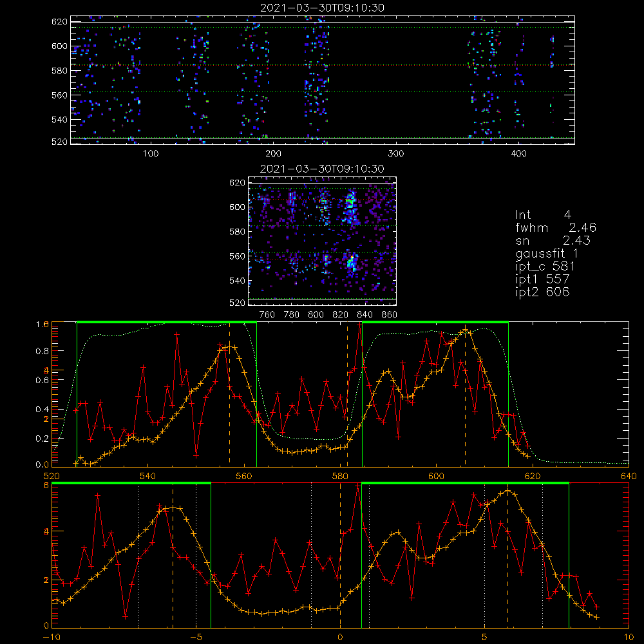
Task: Click the dashed orange peak marker at 557
Action: point(230,393)
